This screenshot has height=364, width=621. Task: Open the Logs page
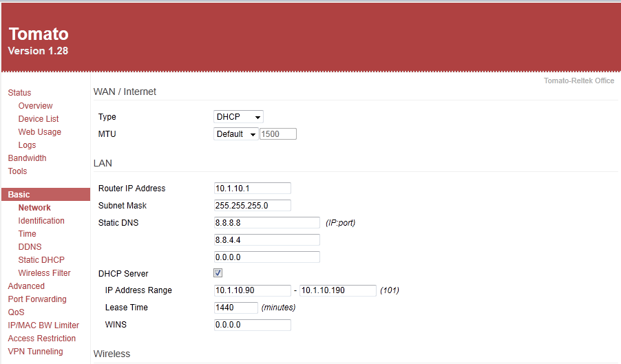[x=27, y=145]
